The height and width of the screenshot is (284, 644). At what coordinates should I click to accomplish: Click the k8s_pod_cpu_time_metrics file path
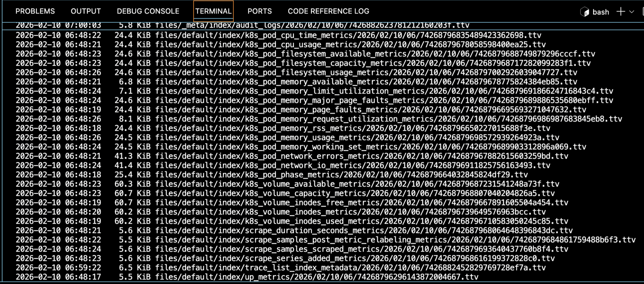348,35
